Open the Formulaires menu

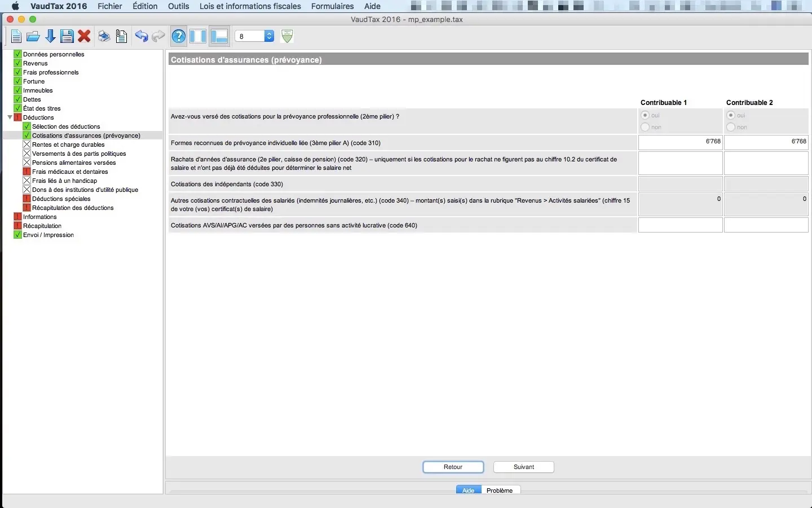coord(333,6)
